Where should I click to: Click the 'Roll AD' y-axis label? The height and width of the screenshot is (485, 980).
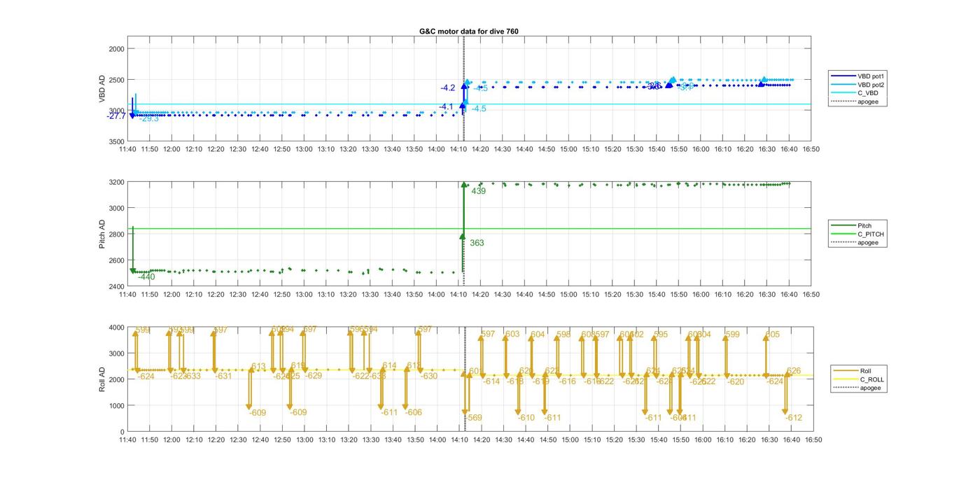click(x=102, y=379)
